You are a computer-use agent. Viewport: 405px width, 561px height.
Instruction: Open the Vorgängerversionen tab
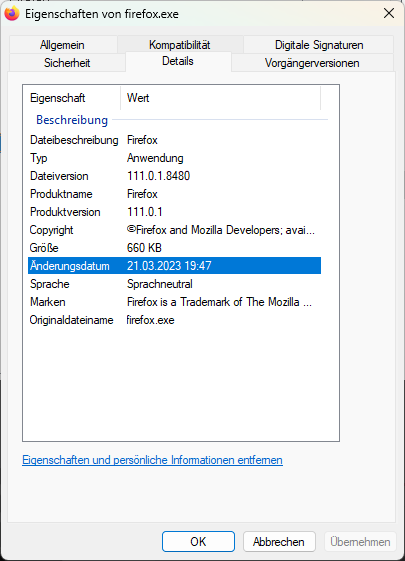pos(312,63)
